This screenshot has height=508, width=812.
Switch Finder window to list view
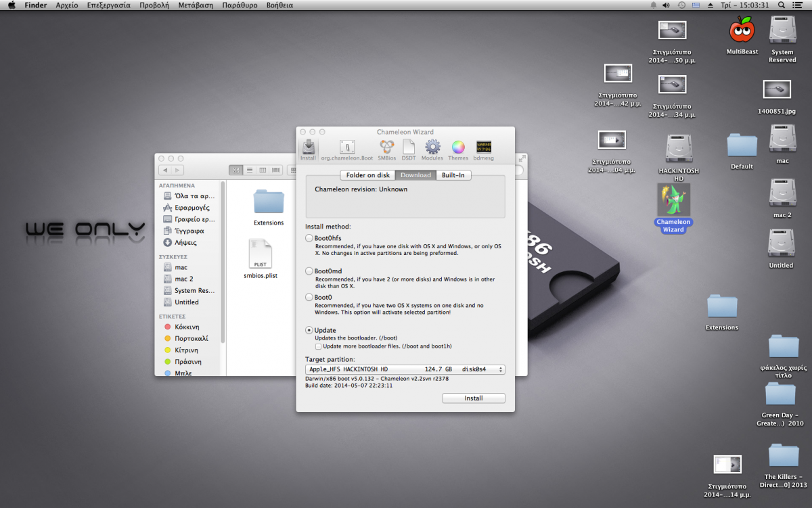pyautogui.click(x=250, y=170)
